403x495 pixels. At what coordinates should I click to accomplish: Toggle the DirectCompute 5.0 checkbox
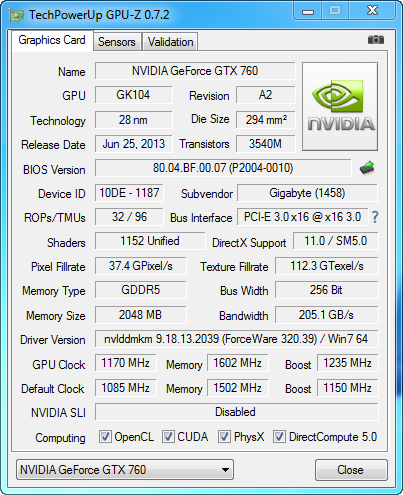pos(279,437)
